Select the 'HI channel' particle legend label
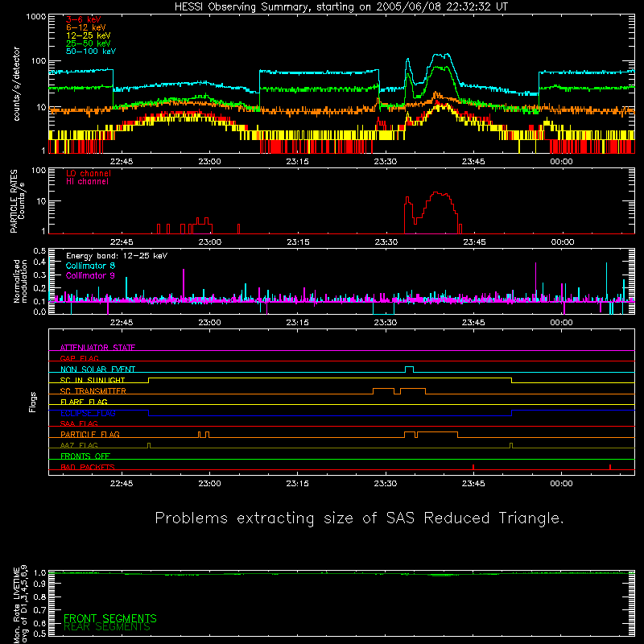The image size is (644, 644). pyautogui.click(x=87, y=182)
